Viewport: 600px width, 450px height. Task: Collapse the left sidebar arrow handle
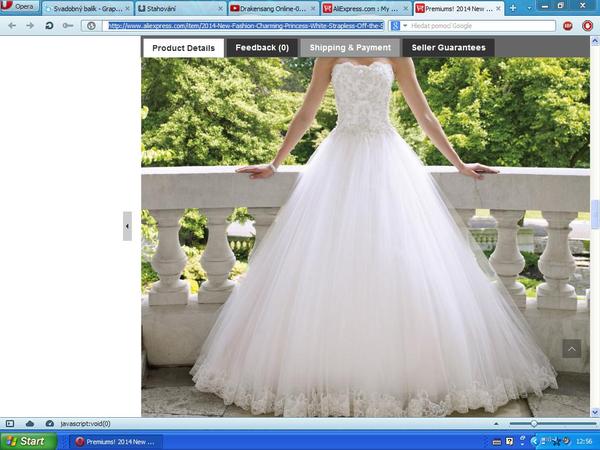pyautogui.click(x=127, y=226)
